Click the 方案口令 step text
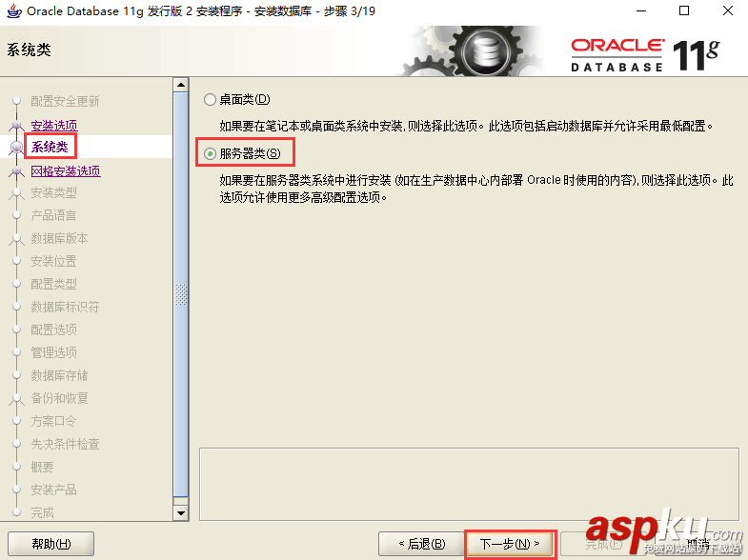Screen dimensions: 748x560 click(x=53, y=421)
